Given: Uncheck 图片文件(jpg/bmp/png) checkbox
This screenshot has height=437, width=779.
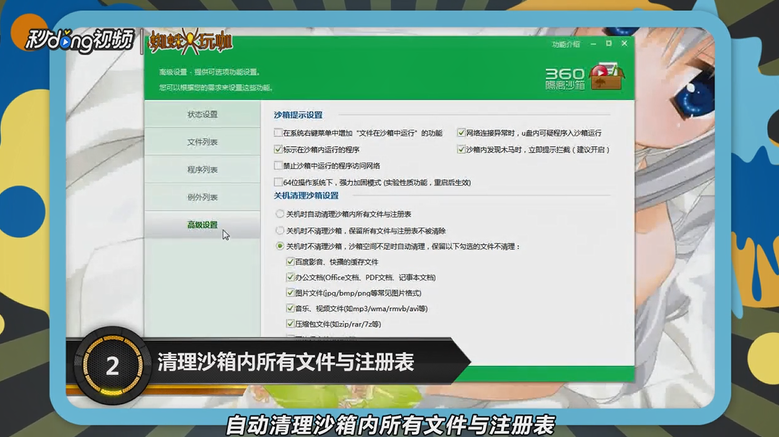Looking at the screenshot, I should coord(290,292).
